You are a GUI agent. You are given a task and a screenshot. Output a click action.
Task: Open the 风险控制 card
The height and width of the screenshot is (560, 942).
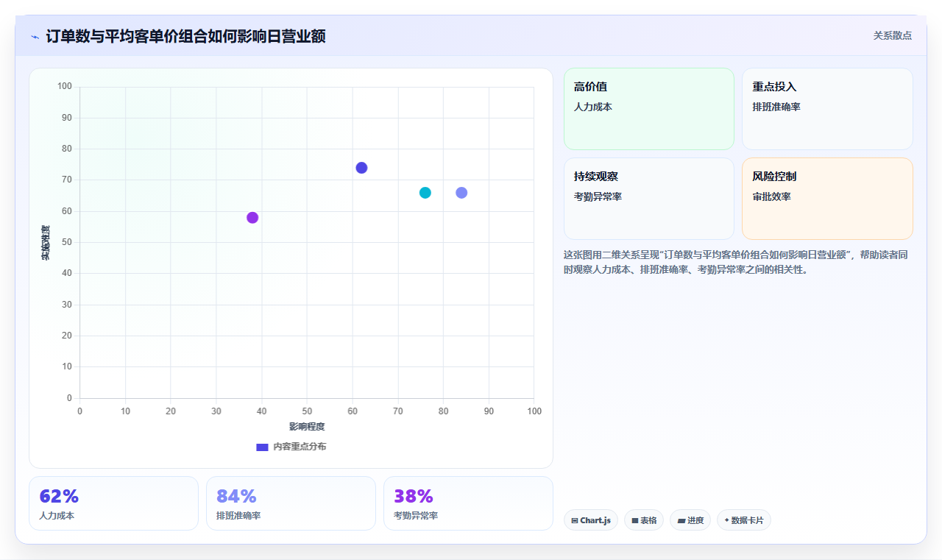(x=827, y=199)
